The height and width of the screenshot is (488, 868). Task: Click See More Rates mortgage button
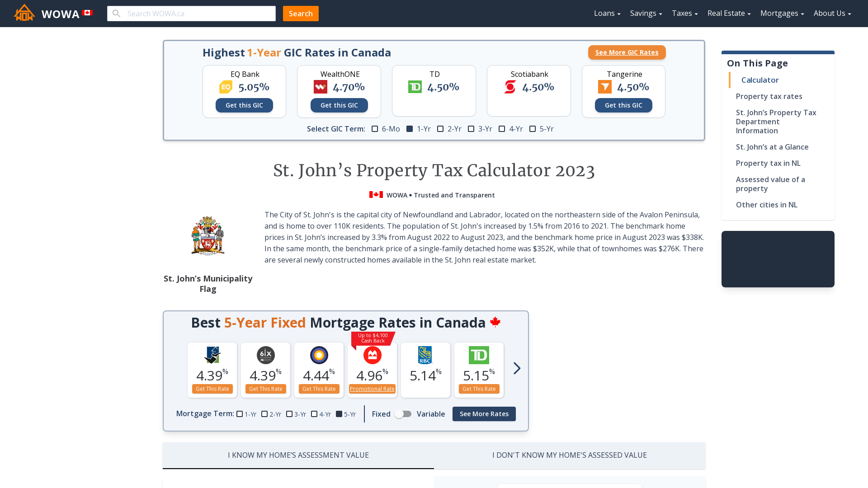484,413
